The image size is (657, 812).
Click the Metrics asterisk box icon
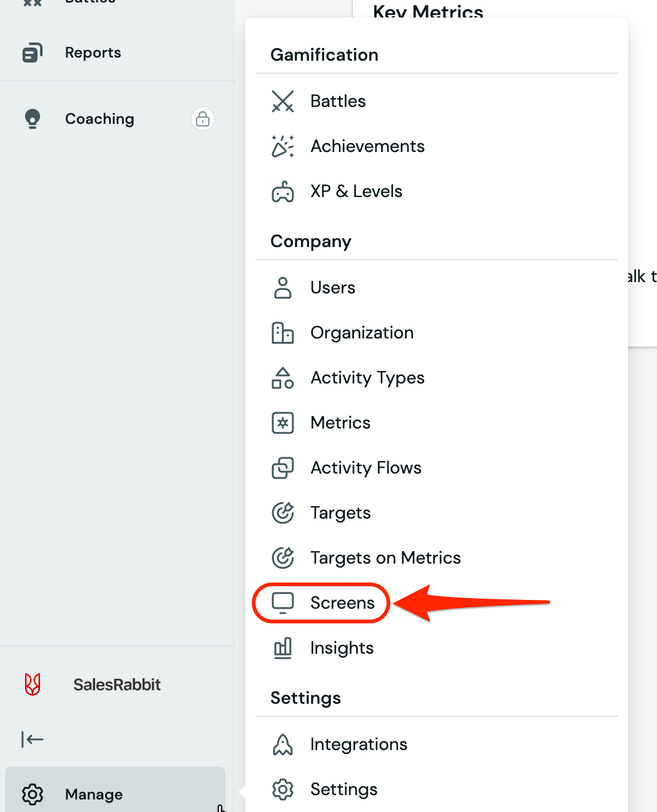click(283, 423)
